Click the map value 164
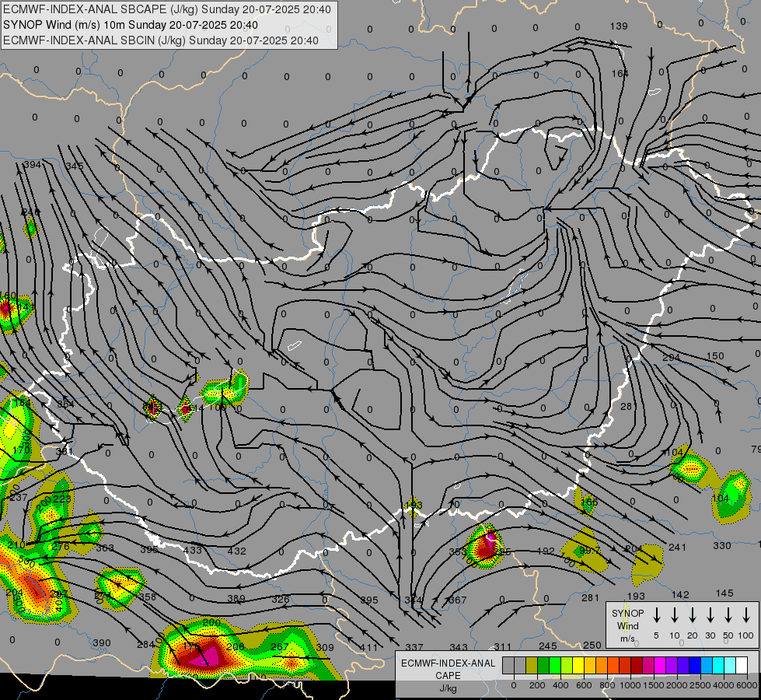This screenshot has height=700, width=761. (620, 73)
